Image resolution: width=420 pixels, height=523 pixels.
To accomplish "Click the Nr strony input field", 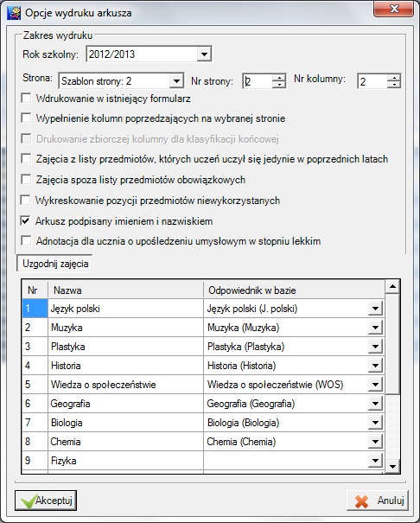I will (258, 81).
